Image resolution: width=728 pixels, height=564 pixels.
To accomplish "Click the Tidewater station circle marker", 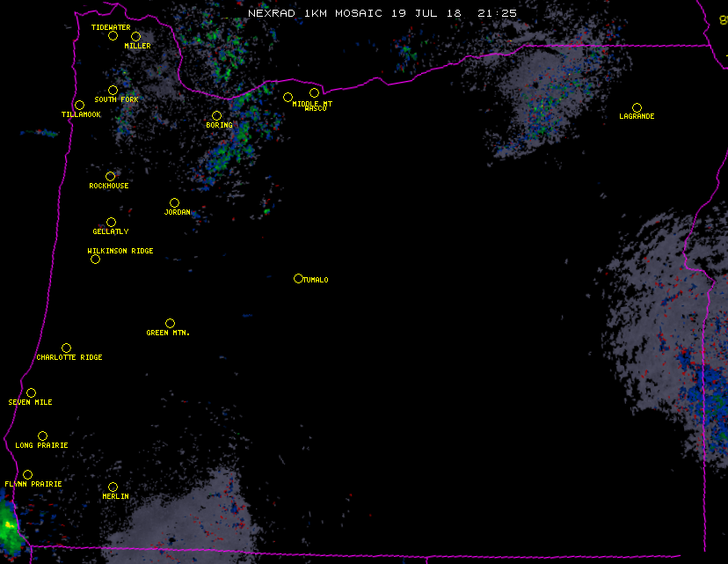I will (x=113, y=36).
